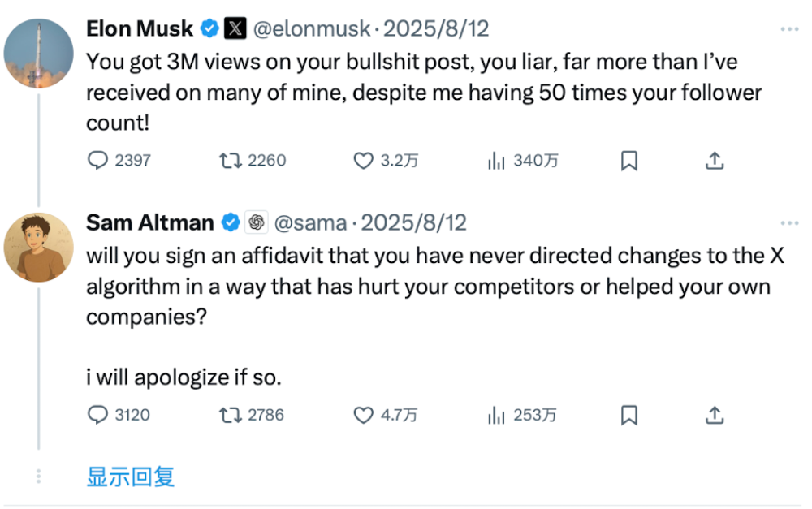Repost Elon Musk's post
This screenshot has width=812, height=509.
(x=230, y=161)
